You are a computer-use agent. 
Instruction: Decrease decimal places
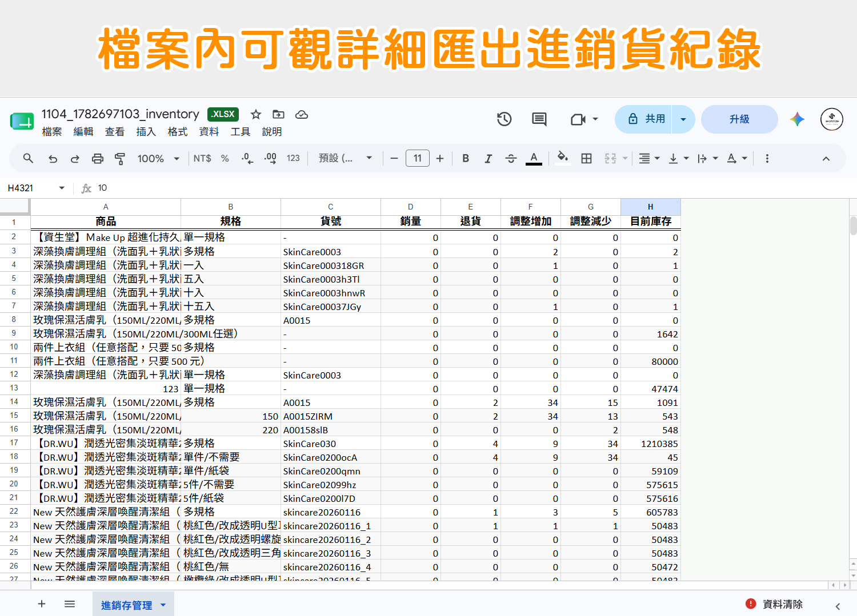(x=247, y=158)
